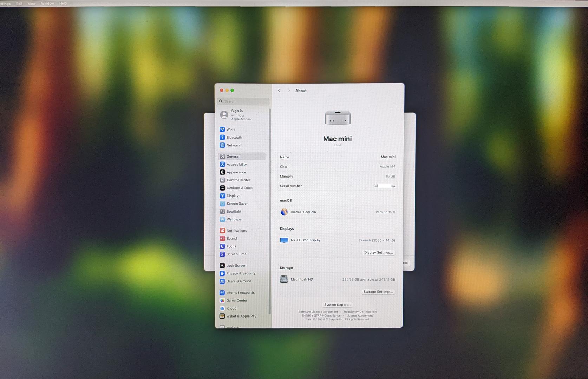Open the Window menu in menu bar

point(47,4)
